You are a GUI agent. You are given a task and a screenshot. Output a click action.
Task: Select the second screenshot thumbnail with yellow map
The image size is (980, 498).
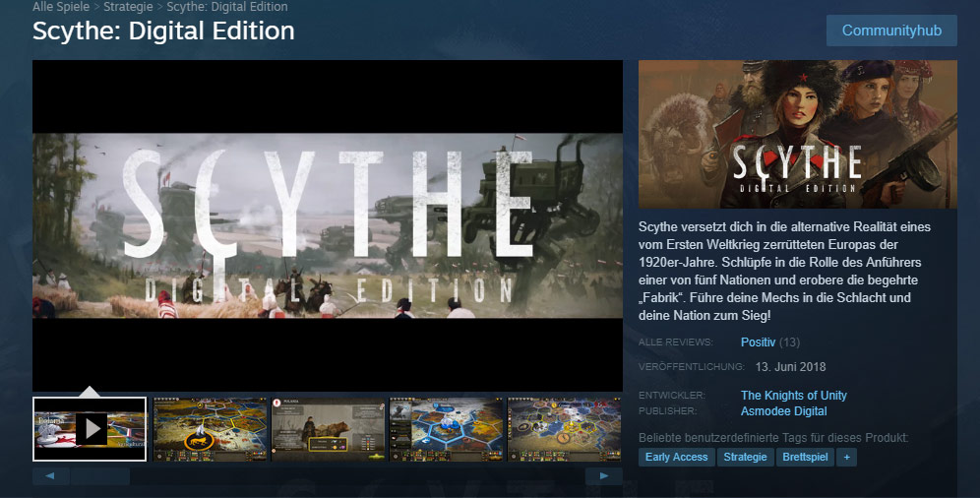pyautogui.click(x=210, y=429)
